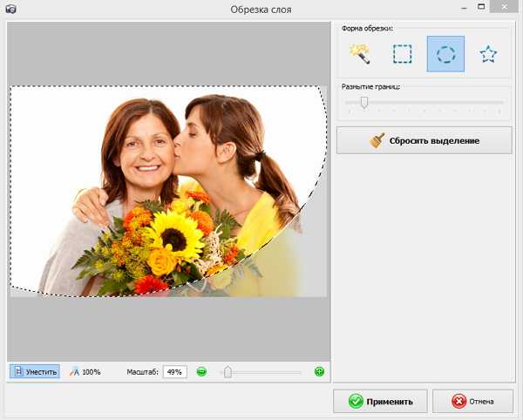Click the app icon in title bar
The image size is (523, 420).
click(10, 9)
